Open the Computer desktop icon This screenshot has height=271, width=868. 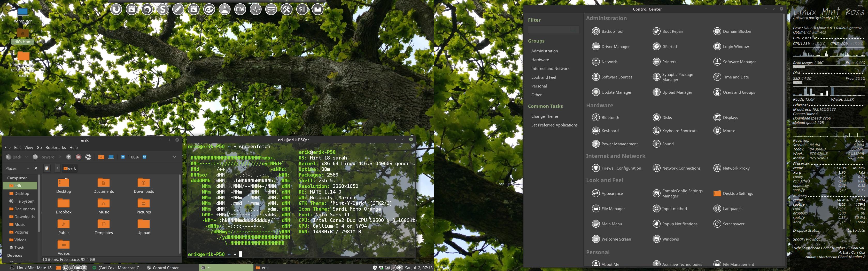point(22,15)
